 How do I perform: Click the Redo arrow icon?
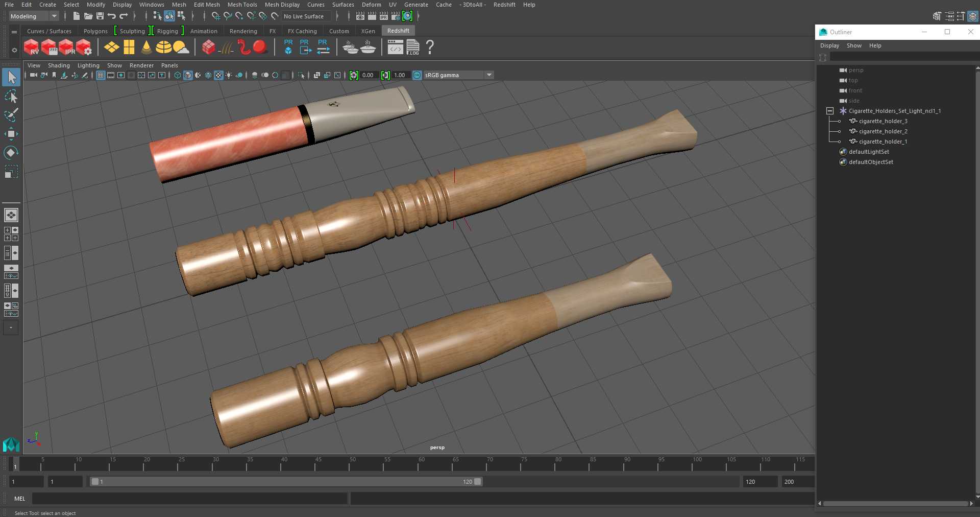(124, 16)
